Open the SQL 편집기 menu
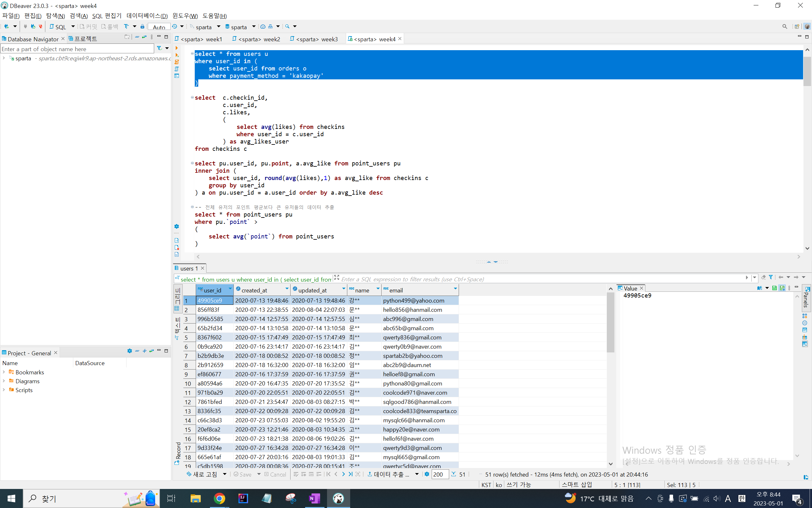 click(x=107, y=16)
